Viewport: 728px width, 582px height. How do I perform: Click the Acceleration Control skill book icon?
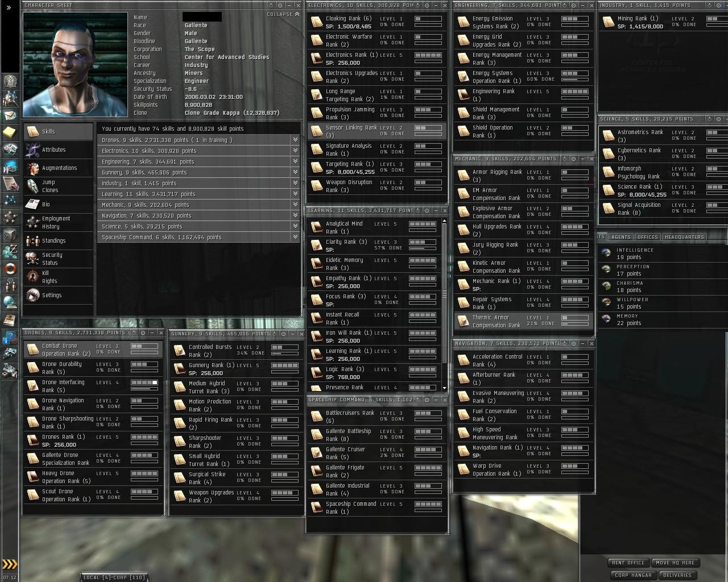click(464, 360)
